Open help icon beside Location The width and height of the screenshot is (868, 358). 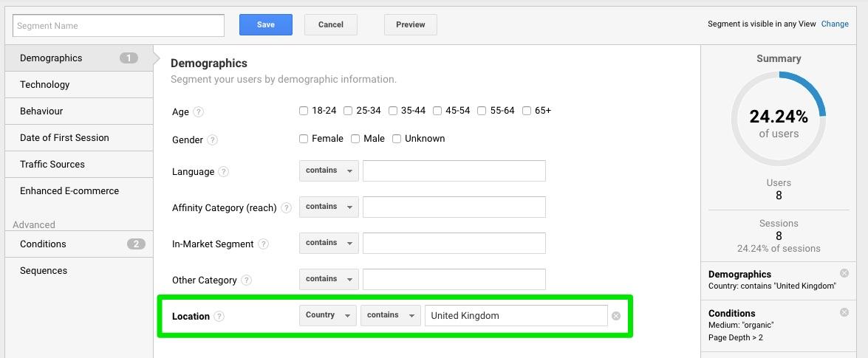219,317
